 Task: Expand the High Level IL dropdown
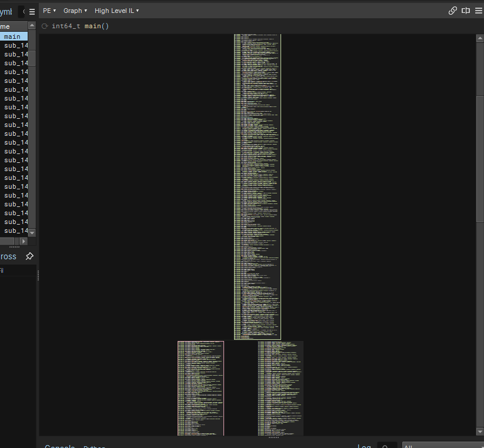[116, 11]
